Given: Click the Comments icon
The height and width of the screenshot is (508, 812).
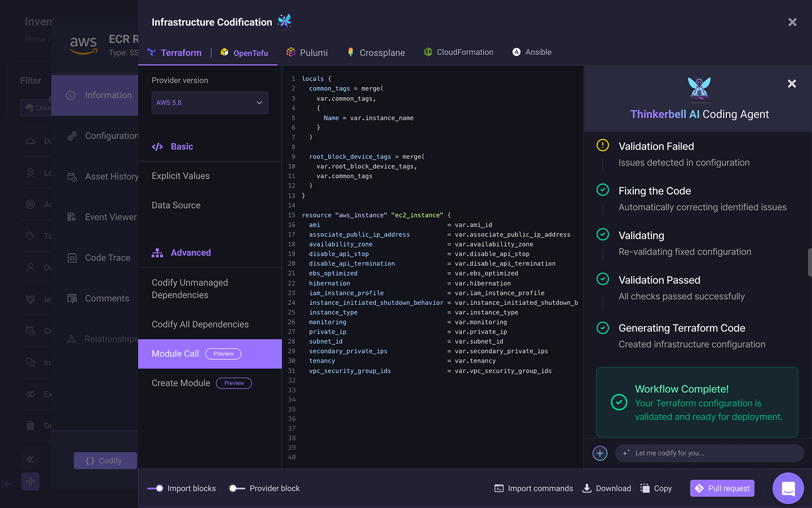Looking at the screenshot, I should 72,299.
